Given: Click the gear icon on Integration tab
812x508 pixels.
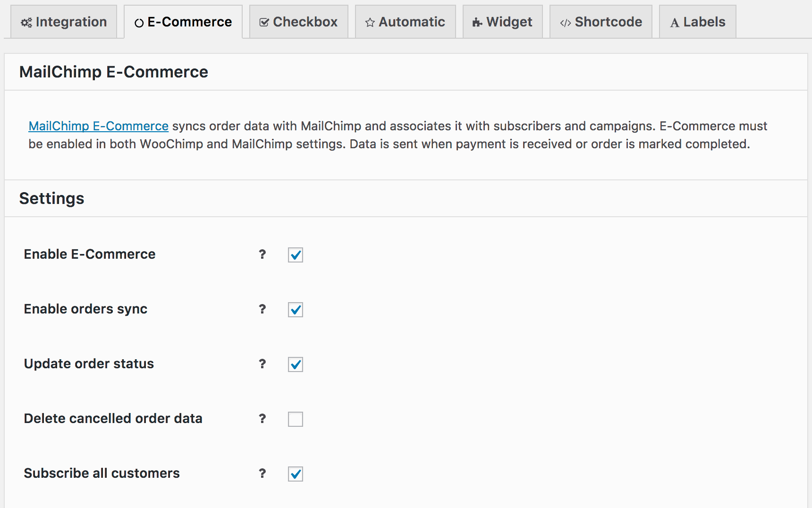Looking at the screenshot, I should point(27,22).
